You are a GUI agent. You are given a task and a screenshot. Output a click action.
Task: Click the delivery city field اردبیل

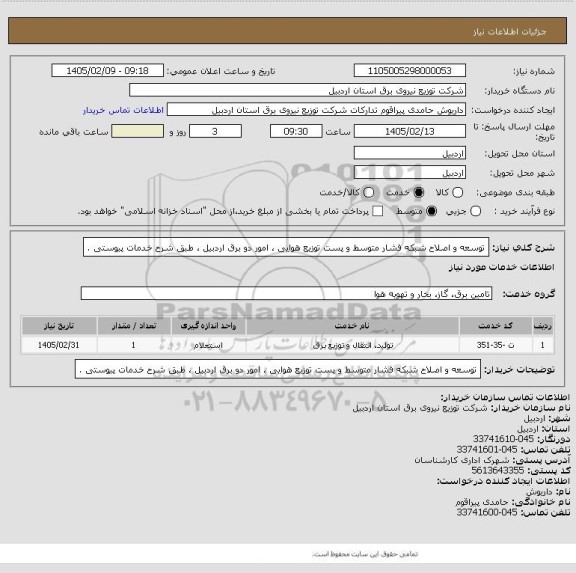tap(410, 173)
